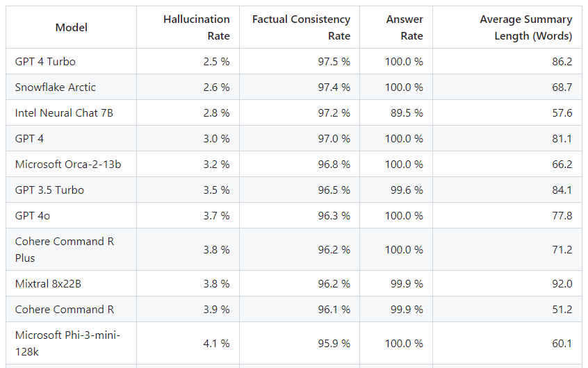Select the Snowflake Arctic model cell
Screen dimensions: 588x368
56,87
